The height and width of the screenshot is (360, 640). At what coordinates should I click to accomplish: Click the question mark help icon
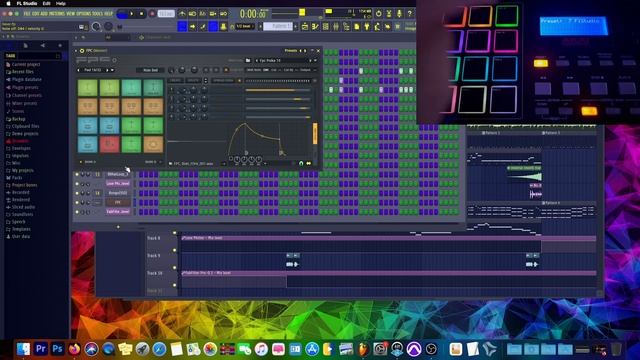(409, 14)
